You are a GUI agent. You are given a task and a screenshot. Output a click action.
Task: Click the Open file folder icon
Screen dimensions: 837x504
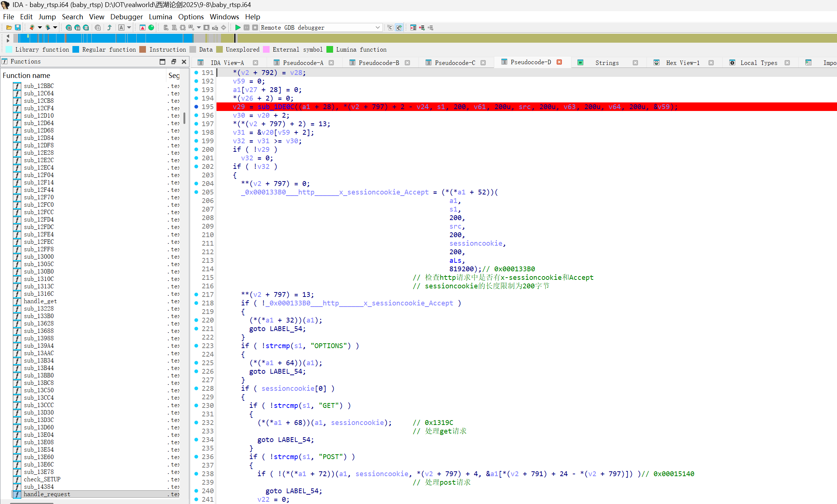[x=9, y=27]
